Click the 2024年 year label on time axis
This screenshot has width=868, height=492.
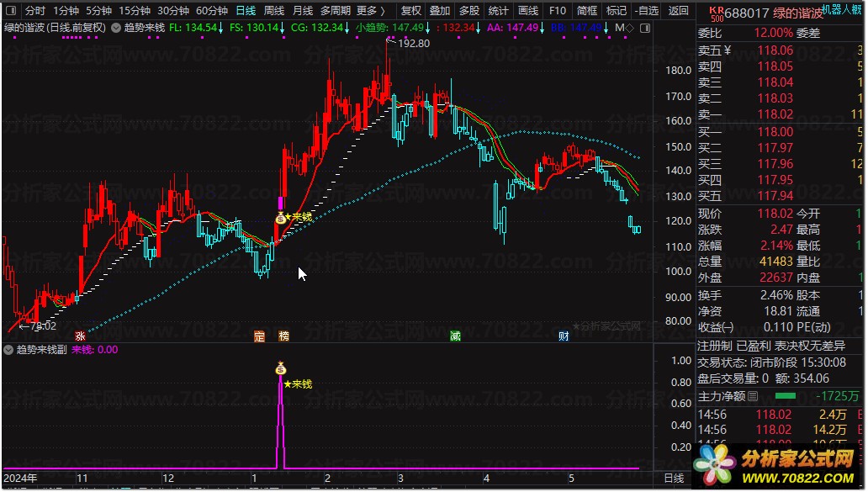pos(20,479)
